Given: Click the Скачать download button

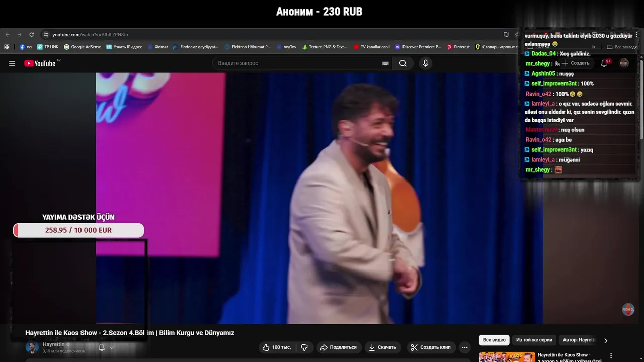Looking at the screenshot, I should (x=382, y=347).
